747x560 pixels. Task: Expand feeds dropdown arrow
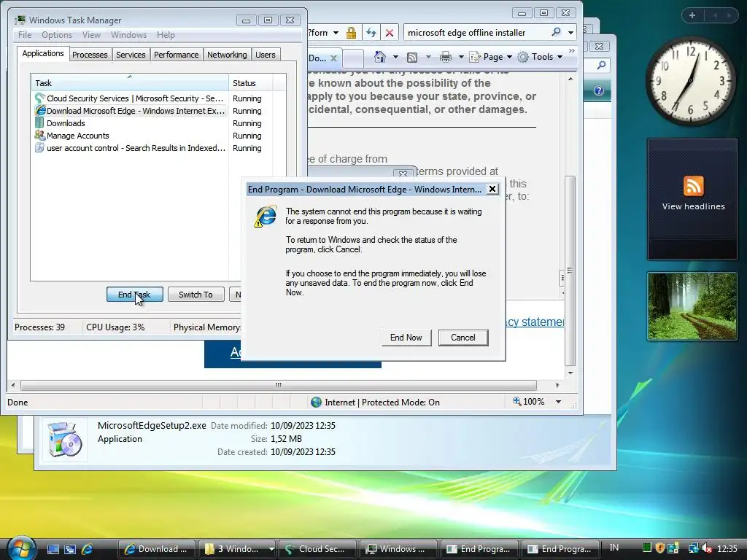(427, 57)
